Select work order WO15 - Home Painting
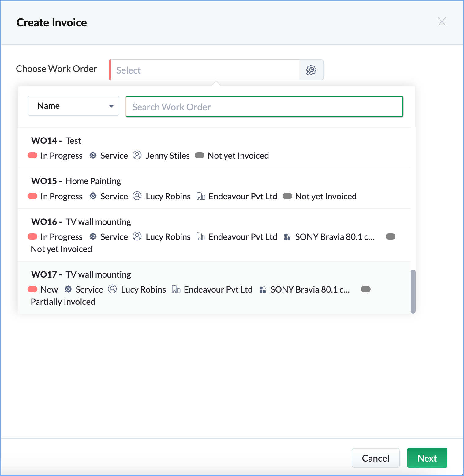Screen dimensions: 464x476 click(214, 188)
